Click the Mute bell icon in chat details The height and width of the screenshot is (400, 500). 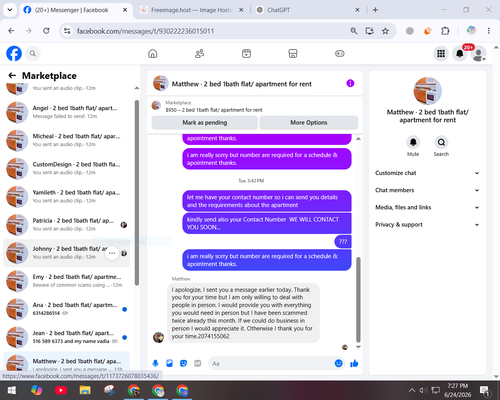[x=413, y=142]
